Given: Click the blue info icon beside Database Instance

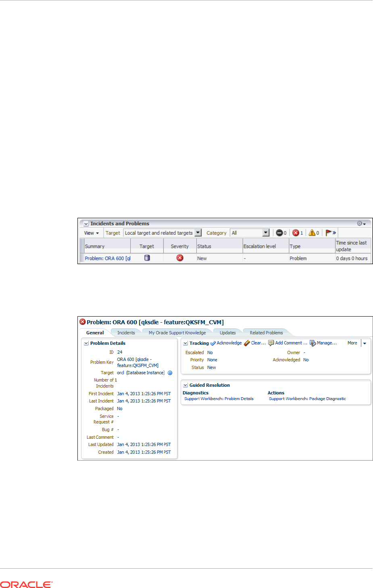Looking at the screenshot, I should pos(170,373).
